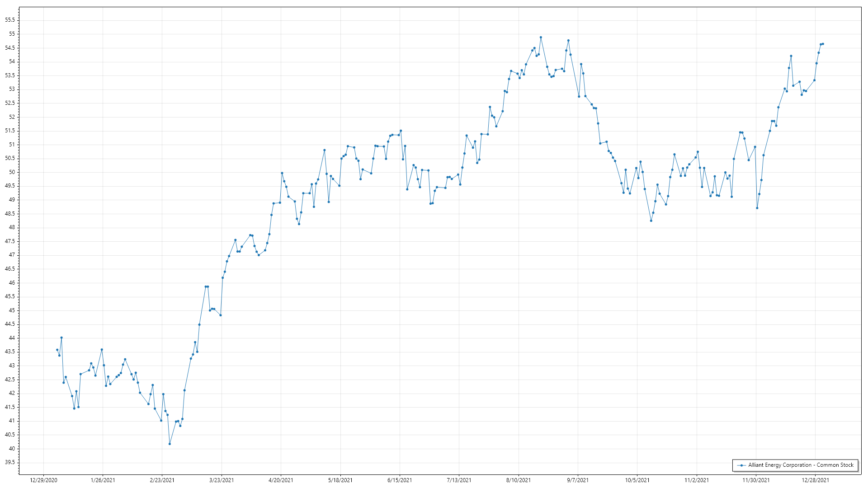
Task: Click the 45 y-axis value label
Action: 12,310
